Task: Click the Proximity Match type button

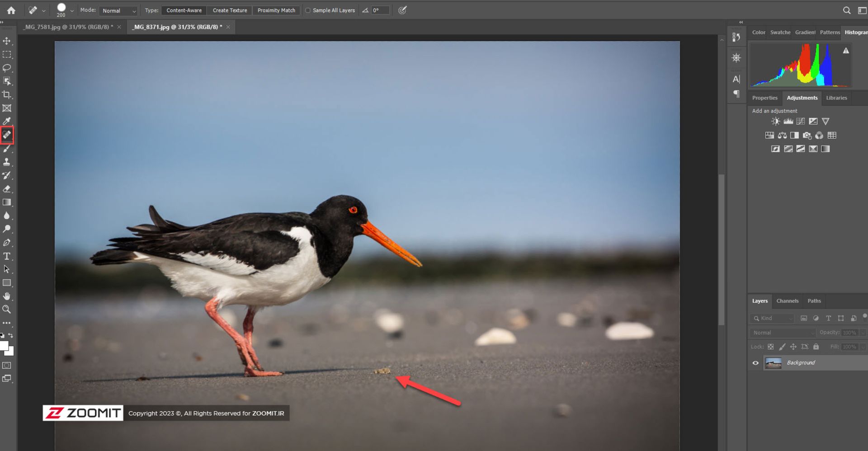Action: (276, 10)
